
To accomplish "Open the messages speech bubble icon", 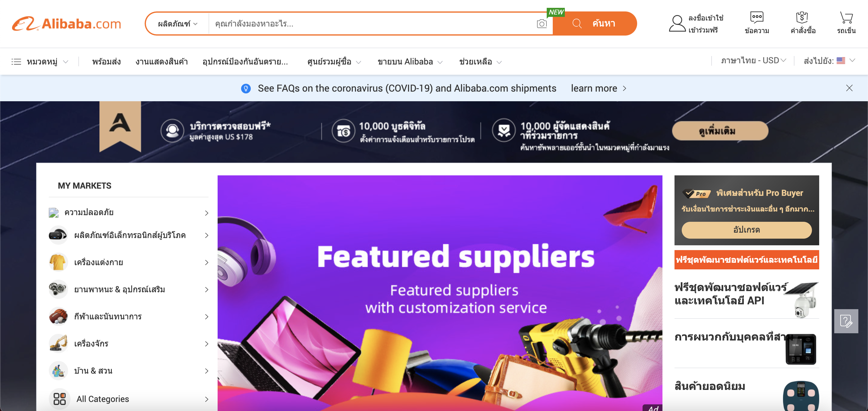I will (x=756, y=17).
